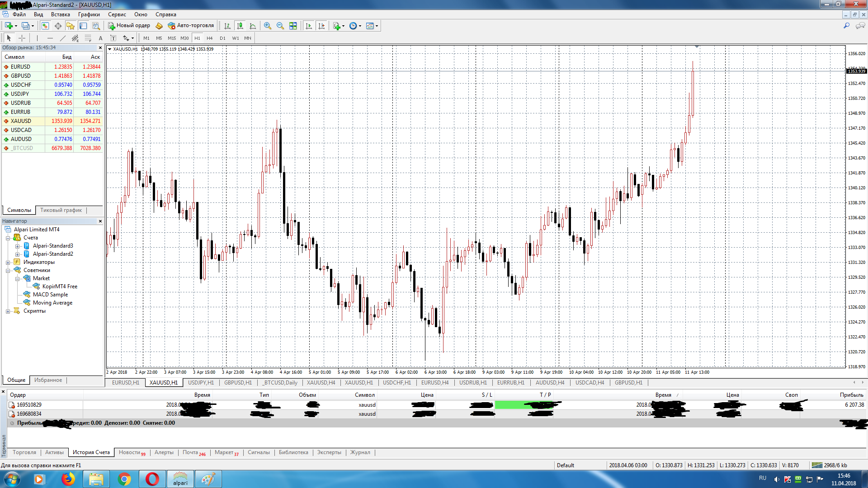Open the Тиковый график tab
Screen dimensions: 868x488
point(61,210)
